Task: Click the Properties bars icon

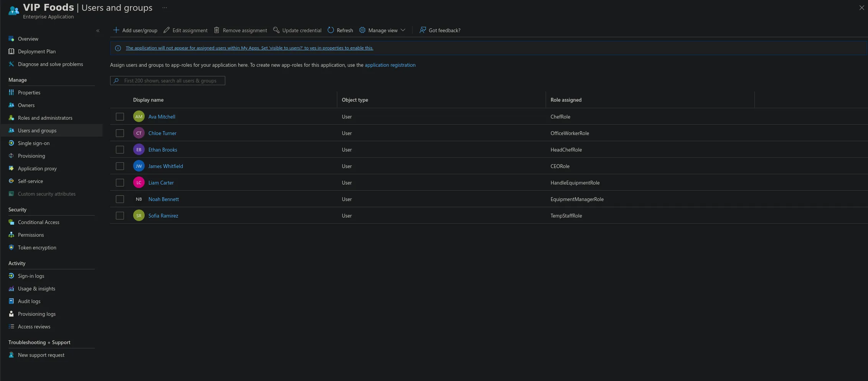Action: pyautogui.click(x=11, y=92)
